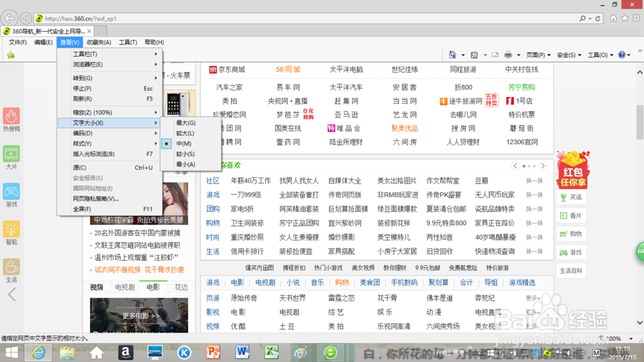The image size is (644, 362).
Task: Open the PowerPoint taskbar icon
Action: pos(213,352)
